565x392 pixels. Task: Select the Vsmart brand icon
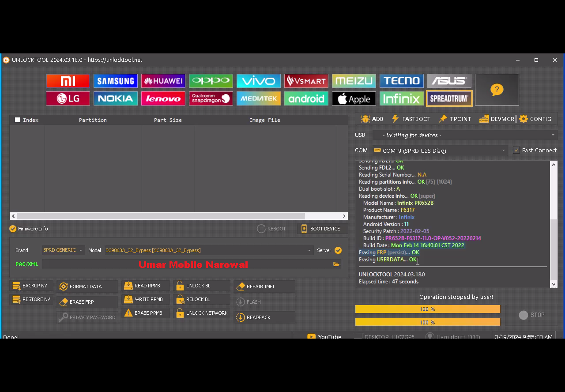point(306,81)
